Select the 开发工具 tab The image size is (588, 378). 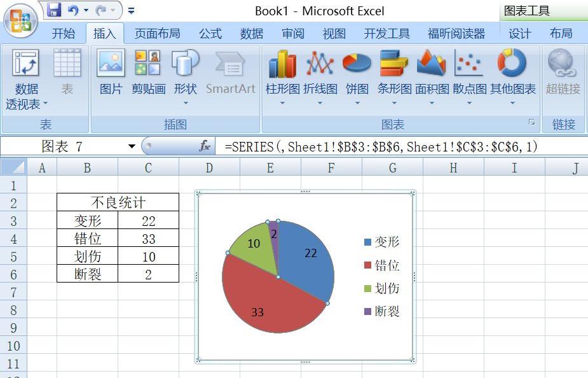387,34
